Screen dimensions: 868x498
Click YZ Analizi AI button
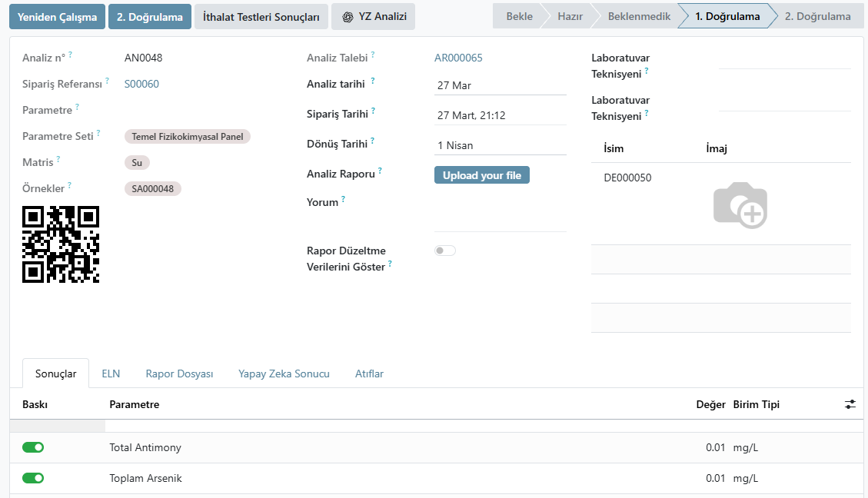point(373,17)
